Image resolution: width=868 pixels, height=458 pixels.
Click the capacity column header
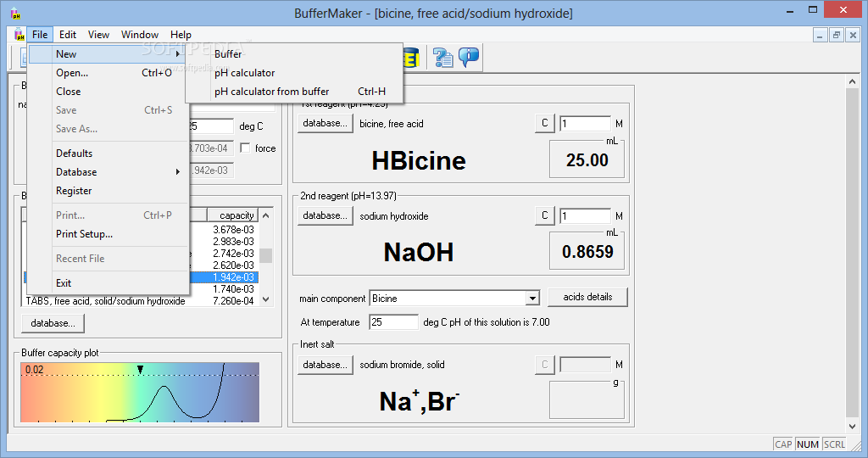[232, 215]
